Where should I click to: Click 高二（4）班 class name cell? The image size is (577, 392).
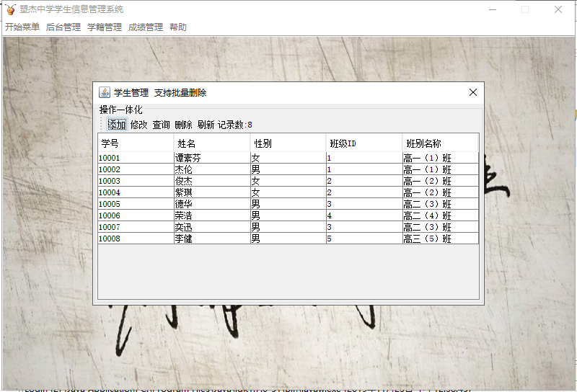click(441, 215)
